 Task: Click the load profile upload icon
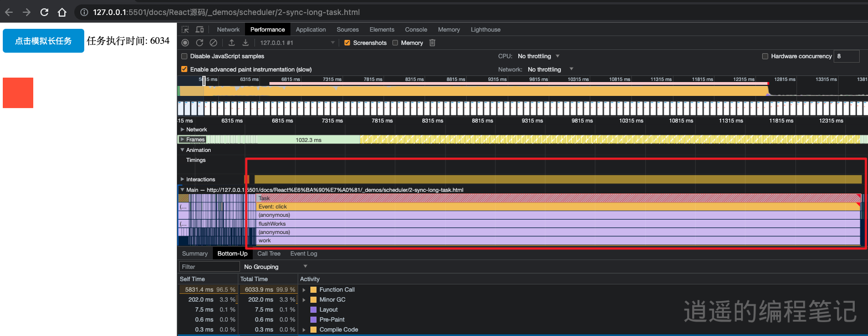click(232, 43)
